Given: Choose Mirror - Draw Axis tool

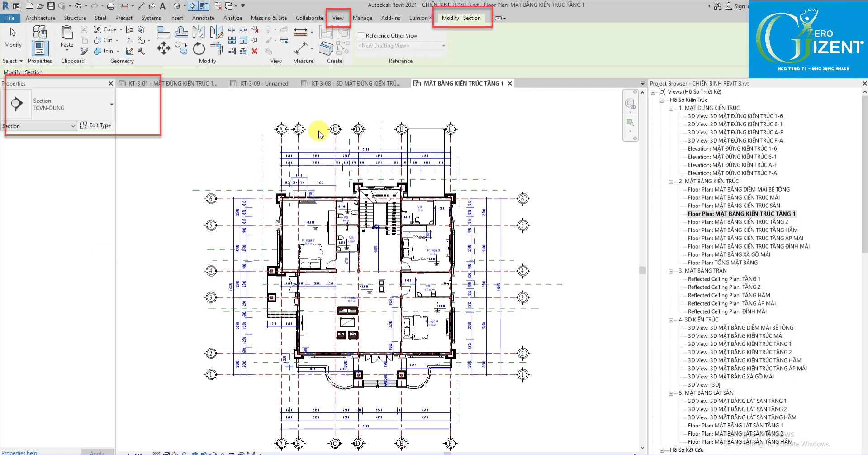Looking at the screenshot, I should pos(216,32).
